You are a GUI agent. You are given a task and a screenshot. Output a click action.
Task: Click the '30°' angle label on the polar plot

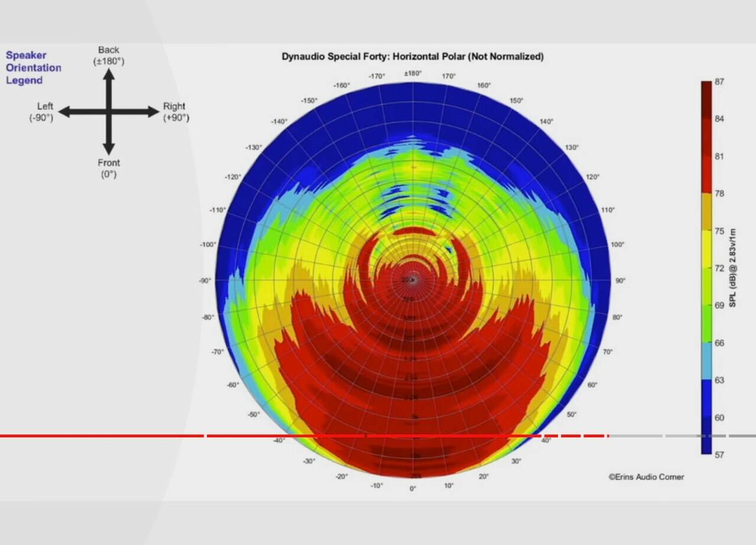516,461
